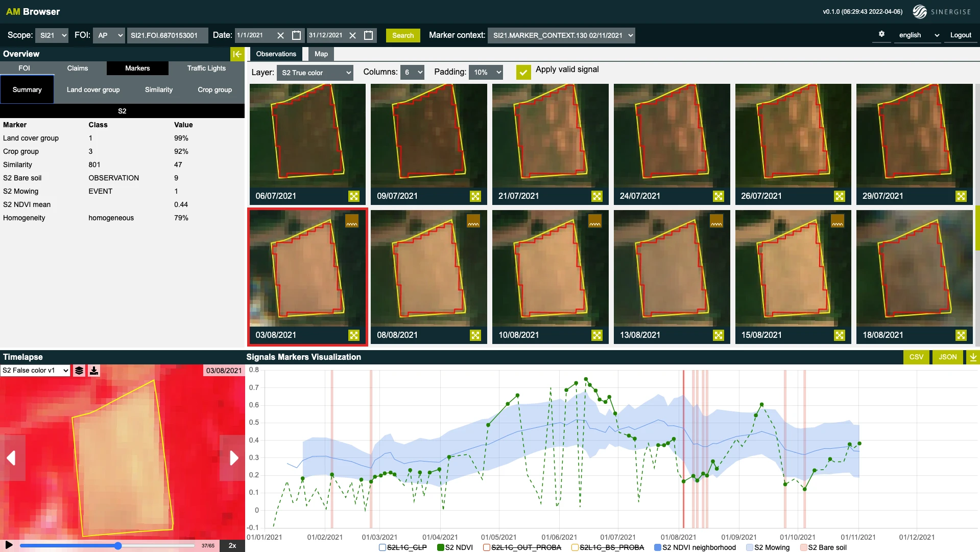Open the Layer S2 True color dropdown

click(x=315, y=73)
